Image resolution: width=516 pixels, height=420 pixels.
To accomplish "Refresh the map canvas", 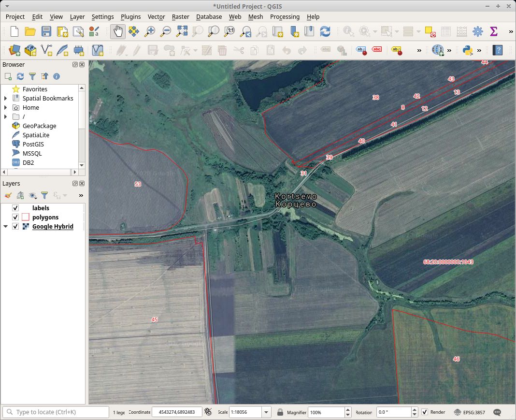I will click(x=325, y=31).
